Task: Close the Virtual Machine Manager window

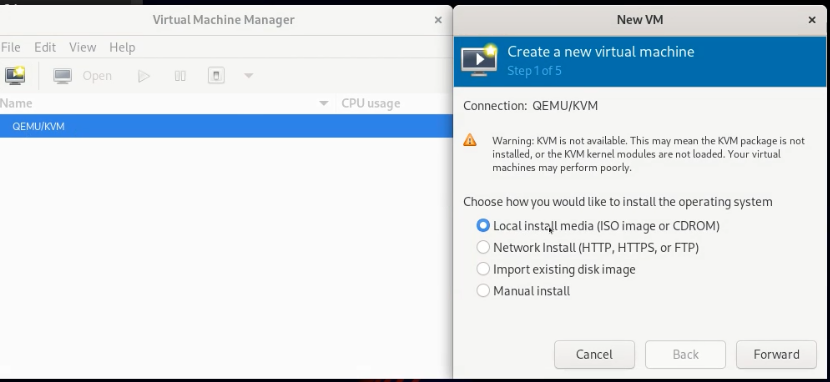Action: click(438, 20)
